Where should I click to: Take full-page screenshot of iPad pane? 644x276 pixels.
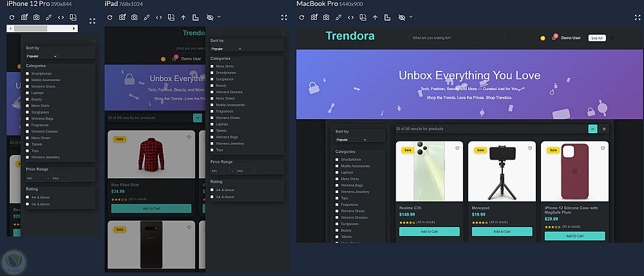[x=122, y=17]
